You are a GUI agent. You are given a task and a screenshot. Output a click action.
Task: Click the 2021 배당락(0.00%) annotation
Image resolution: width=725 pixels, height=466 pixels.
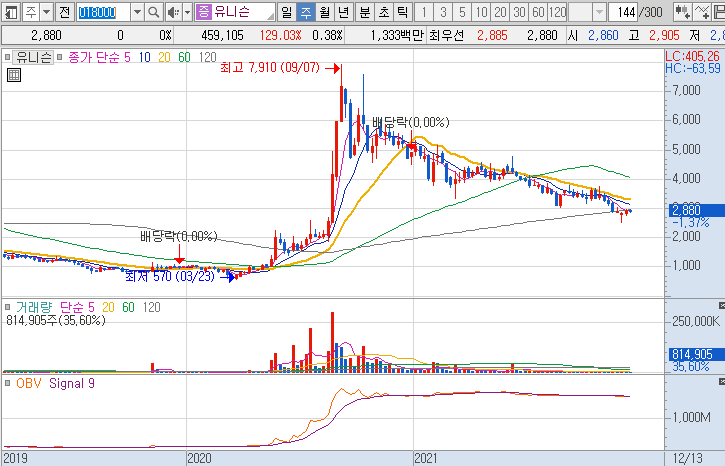tap(411, 122)
